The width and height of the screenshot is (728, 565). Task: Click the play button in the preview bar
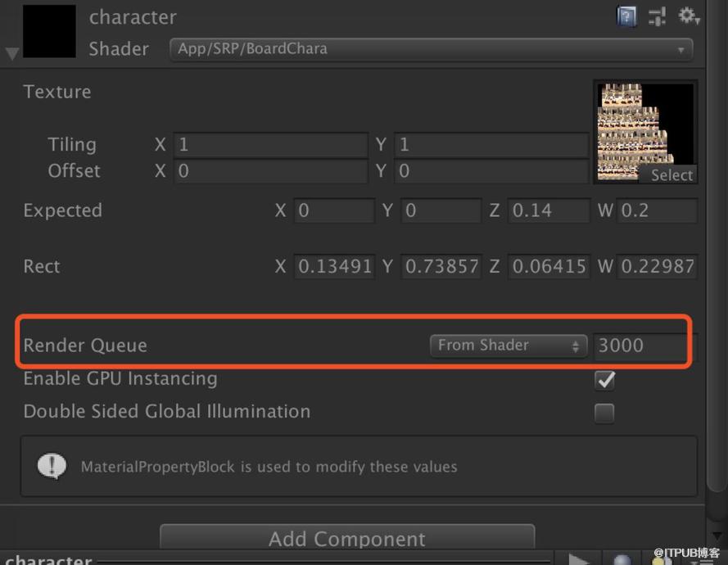[x=578, y=559]
